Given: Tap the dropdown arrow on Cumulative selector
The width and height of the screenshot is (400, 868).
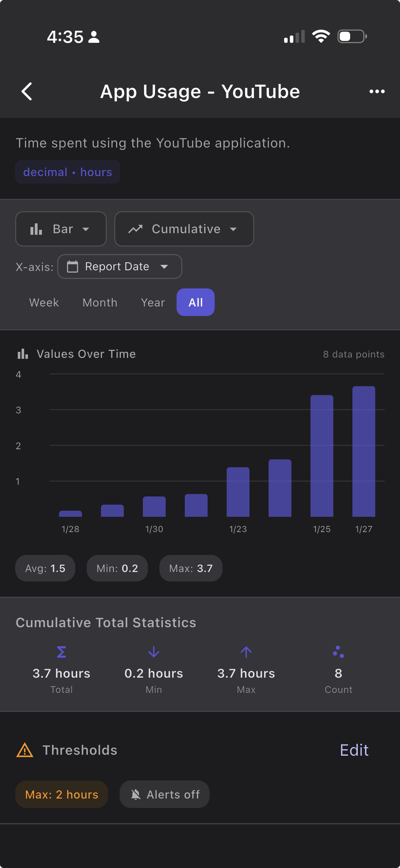Looking at the screenshot, I should coord(233,229).
